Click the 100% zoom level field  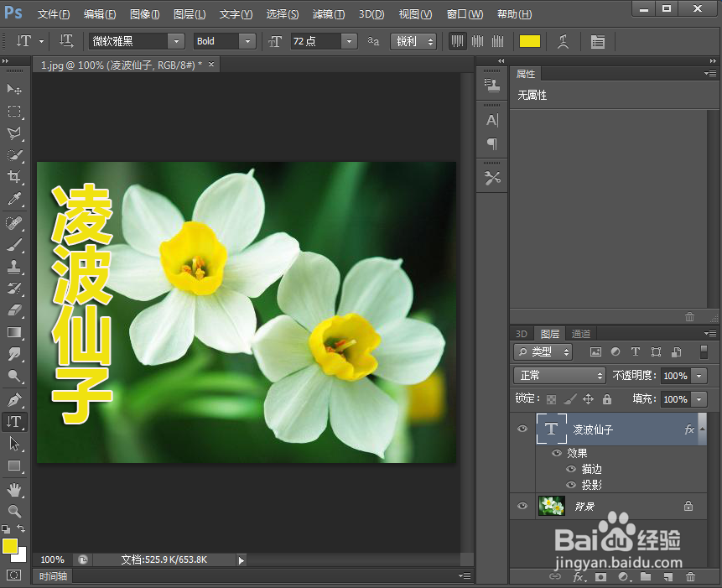coord(53,559)
